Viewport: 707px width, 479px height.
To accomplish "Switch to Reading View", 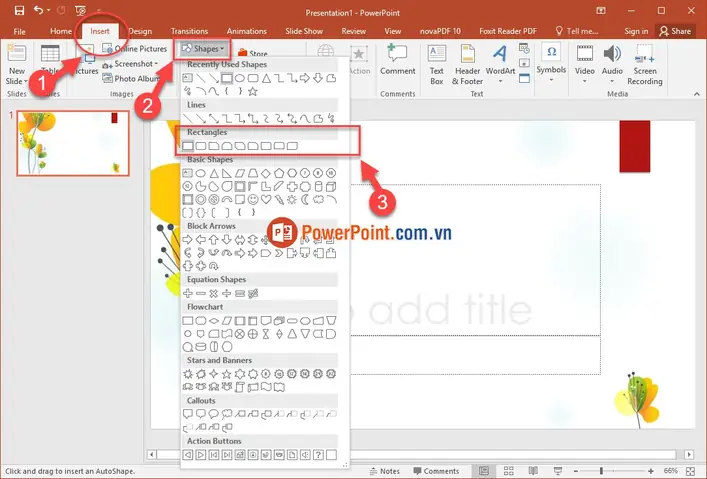I will (x=533, y=471).
